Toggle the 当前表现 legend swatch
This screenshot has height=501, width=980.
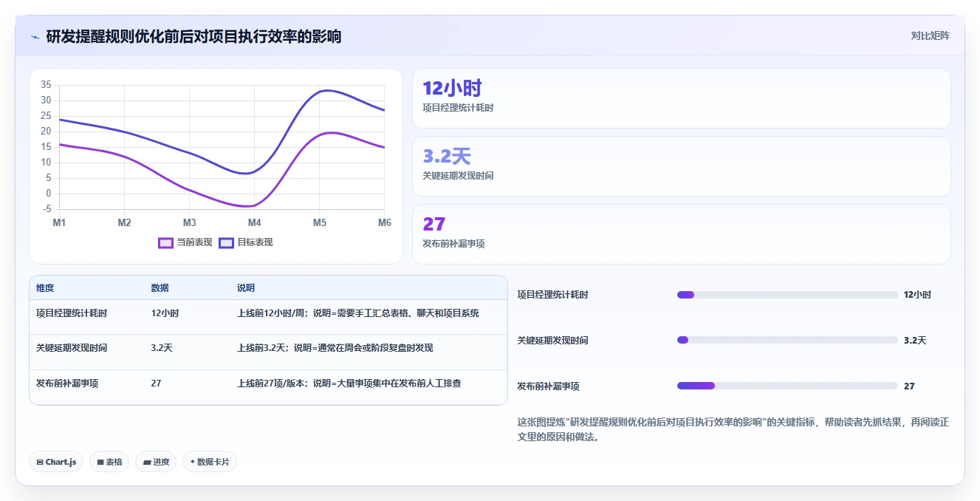[x=165, y=242]
